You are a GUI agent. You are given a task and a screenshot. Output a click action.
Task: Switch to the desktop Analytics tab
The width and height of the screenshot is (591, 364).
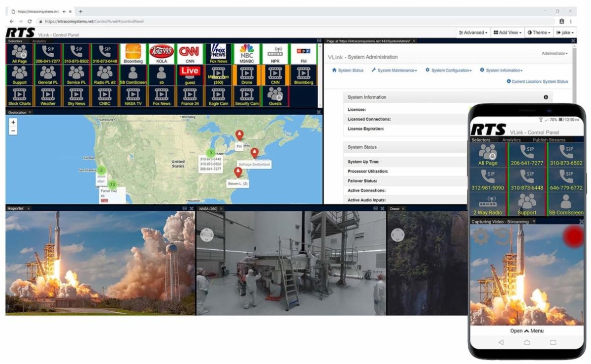coord(39,41)
